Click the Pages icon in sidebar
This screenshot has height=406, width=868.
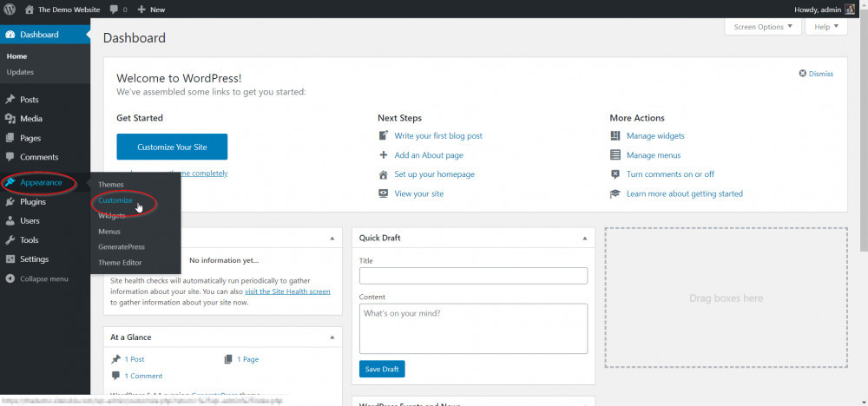[10, 138]
